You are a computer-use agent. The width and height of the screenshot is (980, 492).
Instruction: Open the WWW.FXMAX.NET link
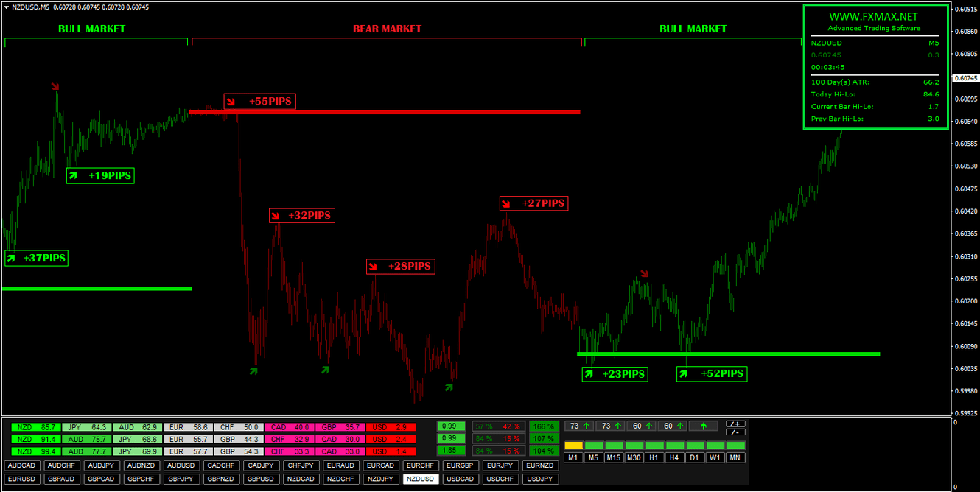873,17
